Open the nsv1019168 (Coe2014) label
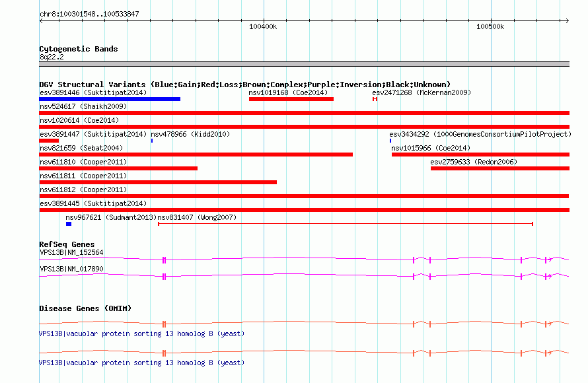This screenshot has height=383, width=588. (x=288, y=92)
